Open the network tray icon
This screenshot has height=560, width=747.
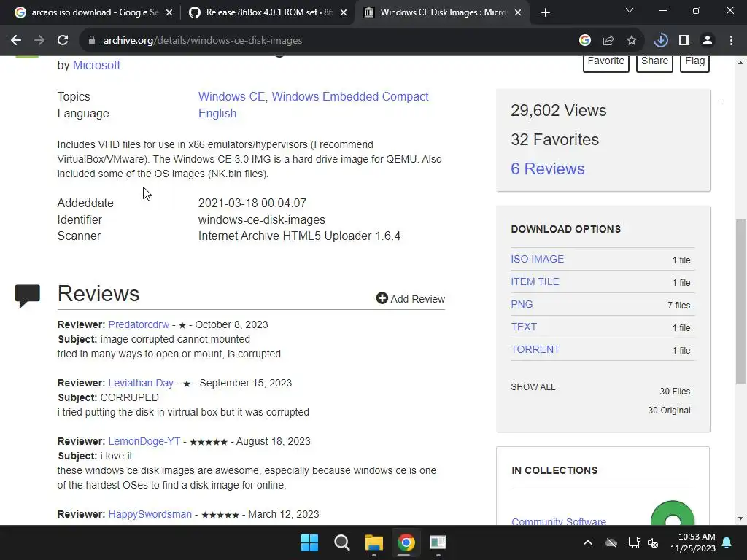pyautogui.click(x=634, y=542)
